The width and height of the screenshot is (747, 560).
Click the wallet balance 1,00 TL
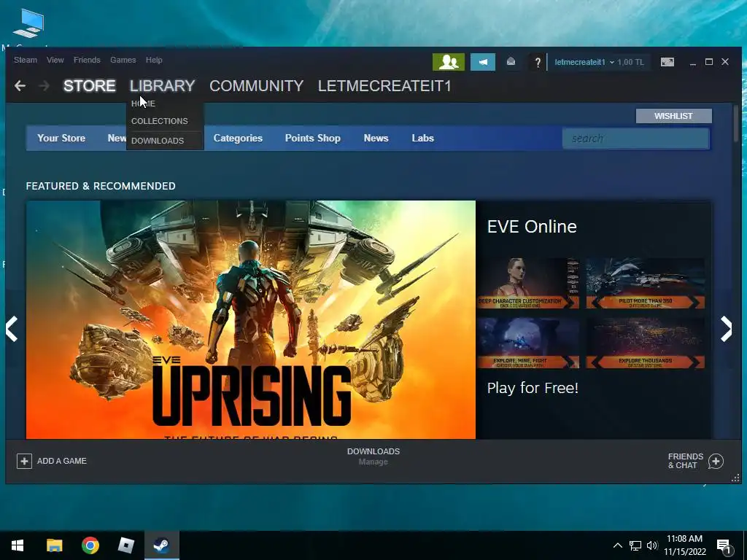tap(630, 63)
